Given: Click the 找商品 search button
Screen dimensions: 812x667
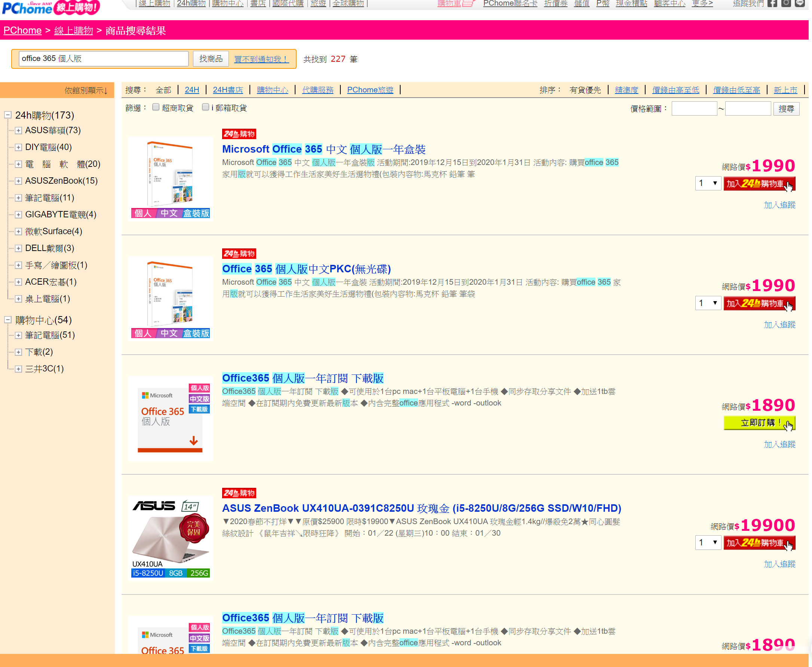Looking at the screenshot, I should point(211,59).
